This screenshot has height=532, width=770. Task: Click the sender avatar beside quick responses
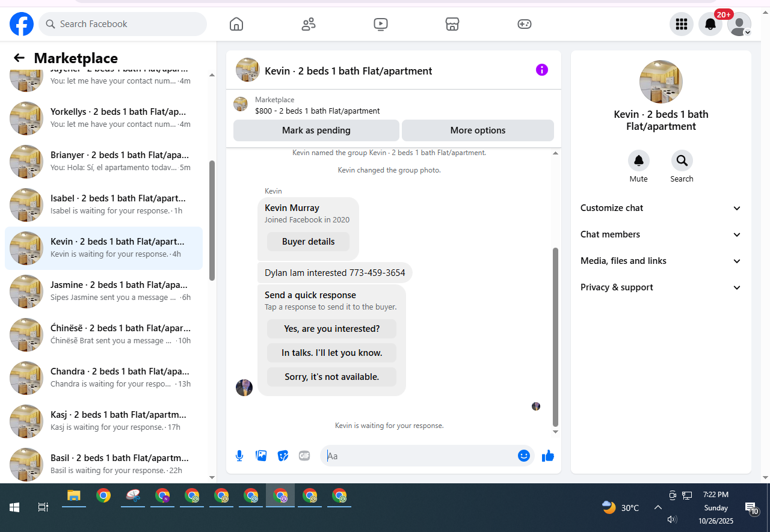pyautogui.click(x=244, y=388)
